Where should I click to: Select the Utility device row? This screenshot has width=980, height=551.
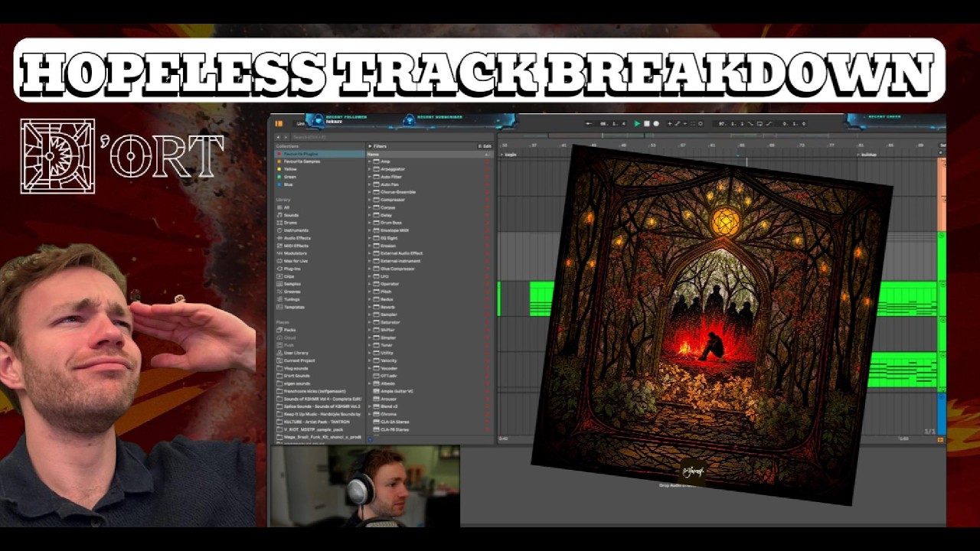point(429,353)
